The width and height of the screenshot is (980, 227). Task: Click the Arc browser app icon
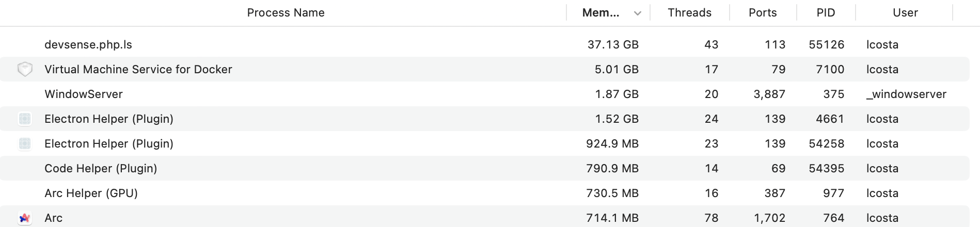tap(25, 218)
